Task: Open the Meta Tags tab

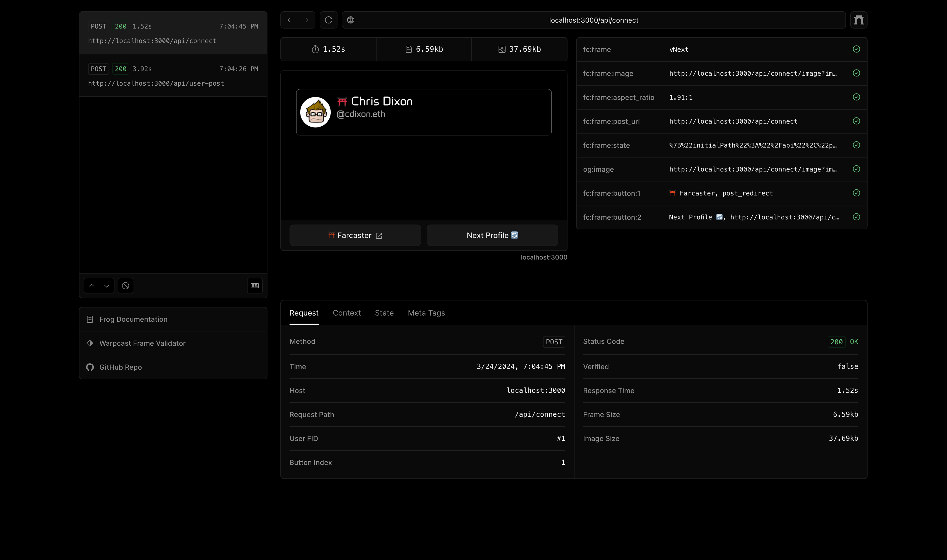Action: (x=426, y=313)
